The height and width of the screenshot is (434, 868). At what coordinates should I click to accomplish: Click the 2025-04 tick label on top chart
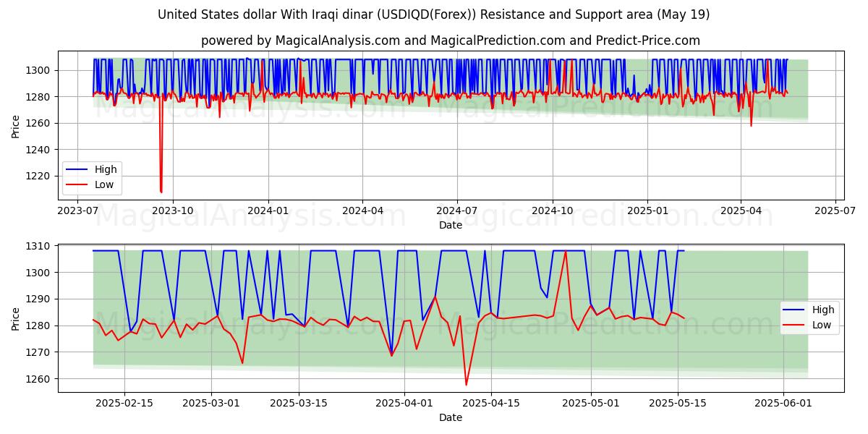pos(741,211)
